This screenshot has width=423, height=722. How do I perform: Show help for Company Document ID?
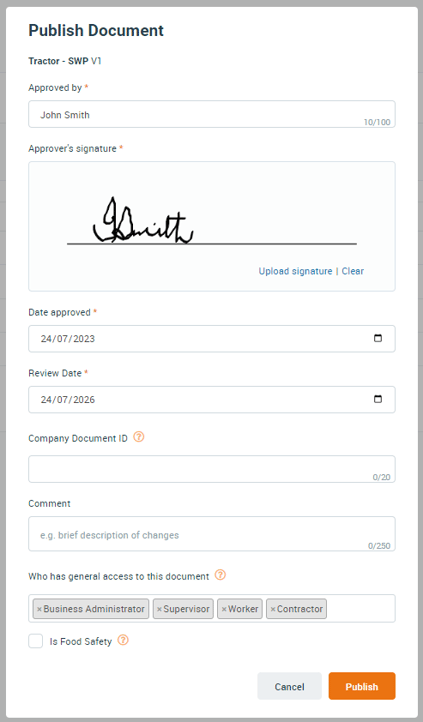(x=139, y=437)
